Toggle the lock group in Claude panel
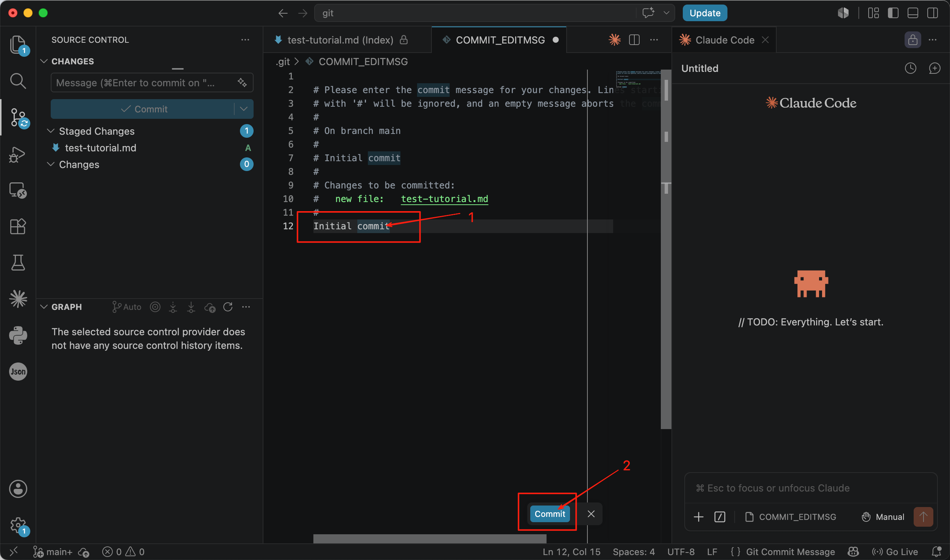Image resolution: width=950 pixels, height=560 pixels. coord(913,40)
